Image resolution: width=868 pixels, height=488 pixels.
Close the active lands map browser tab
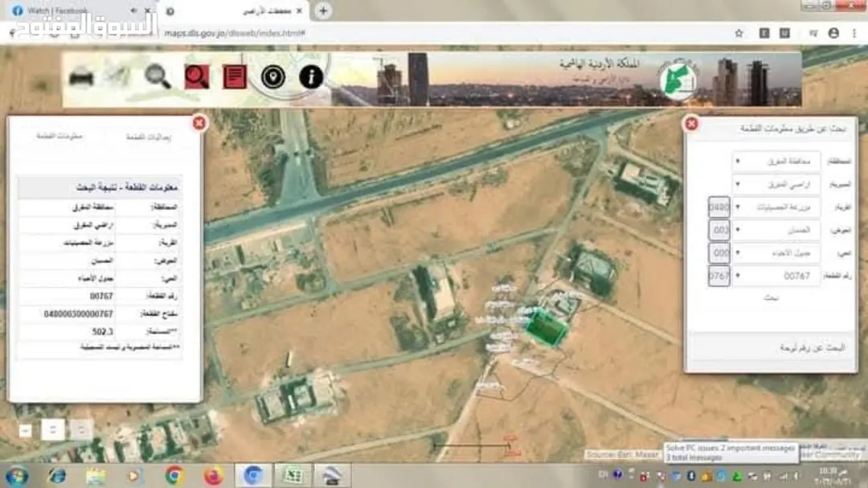pyautogui.click(x=300, y=11)
